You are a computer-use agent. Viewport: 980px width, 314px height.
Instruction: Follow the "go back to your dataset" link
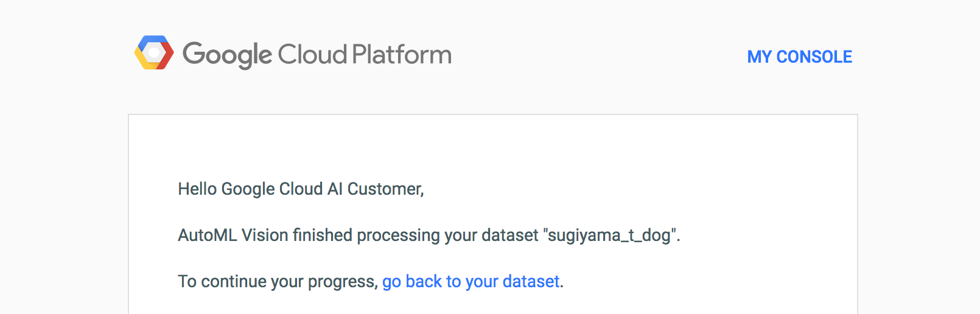[x=471, y=281]
